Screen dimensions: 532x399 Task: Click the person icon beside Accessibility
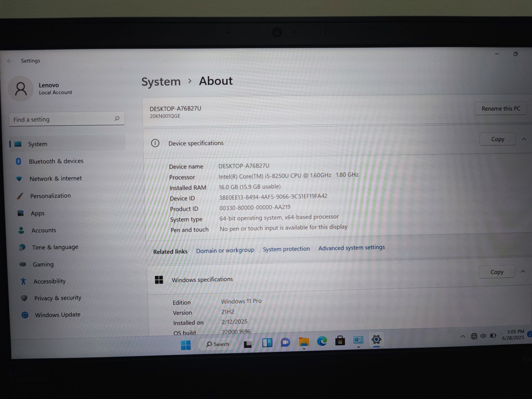click(x=23, y=281)
